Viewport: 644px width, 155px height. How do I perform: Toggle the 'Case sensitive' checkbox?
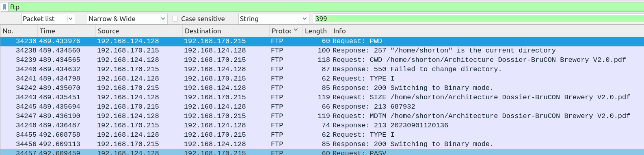(x=175, y=19)
